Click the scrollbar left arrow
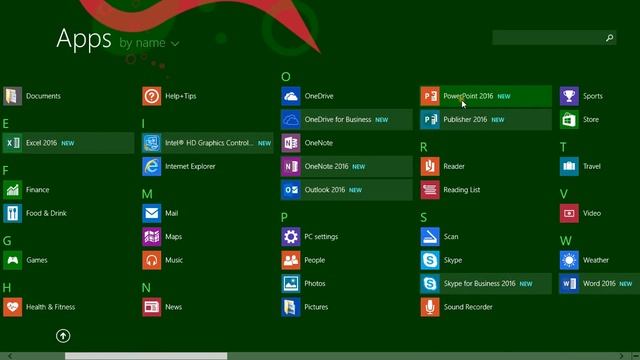Screen dimensions: 640x360 tap(10, 356)
